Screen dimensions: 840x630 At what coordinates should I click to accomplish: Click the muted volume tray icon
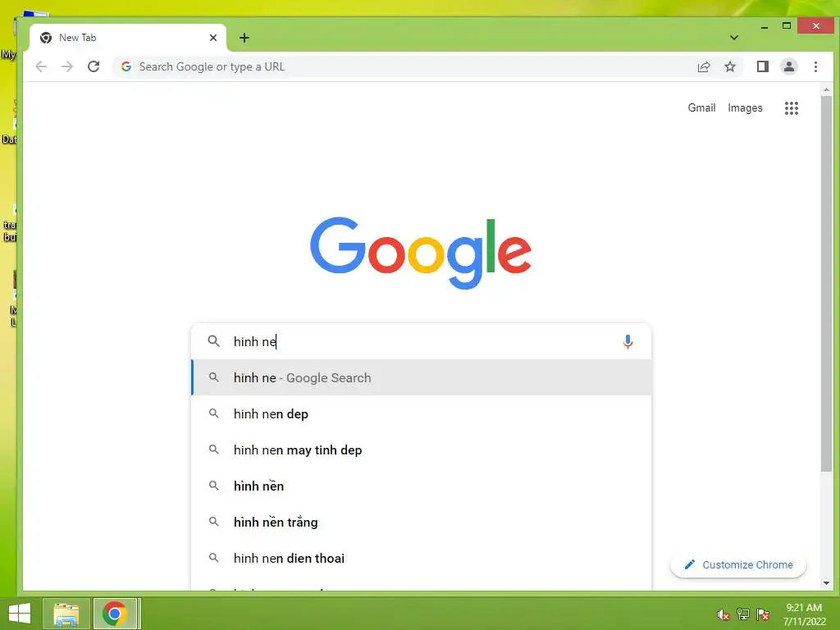click(724, 614)
